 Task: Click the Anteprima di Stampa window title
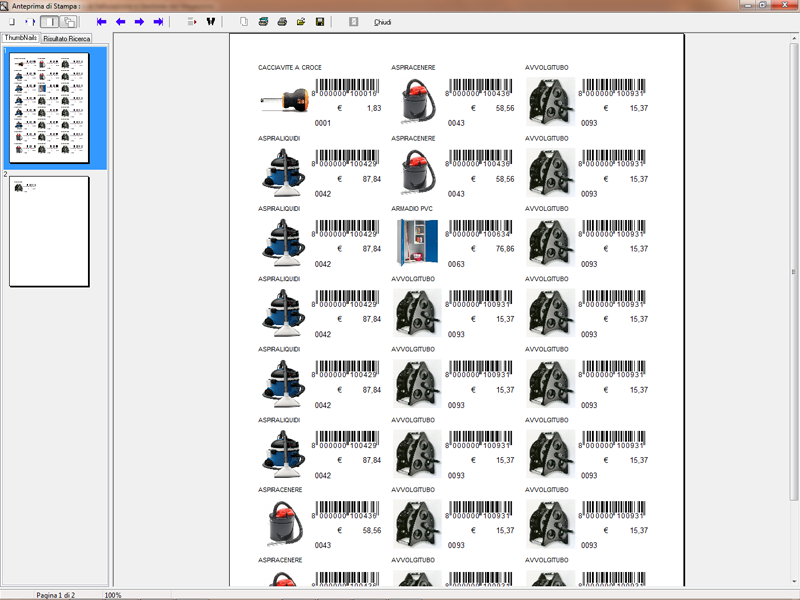[46, 6]
